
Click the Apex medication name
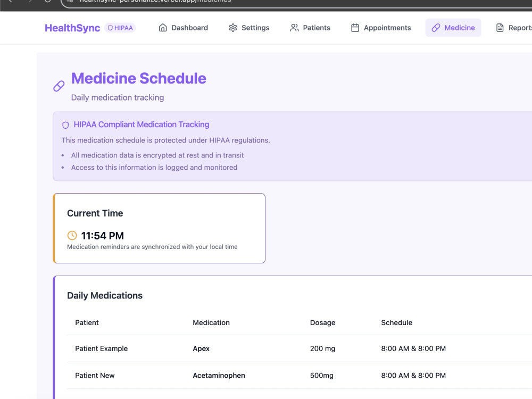click(201, 349)
